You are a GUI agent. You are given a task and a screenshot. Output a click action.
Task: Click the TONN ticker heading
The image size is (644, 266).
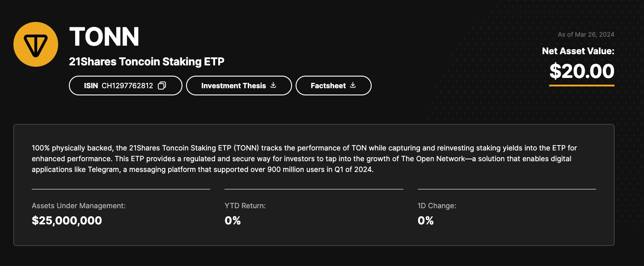coord(104,37)
